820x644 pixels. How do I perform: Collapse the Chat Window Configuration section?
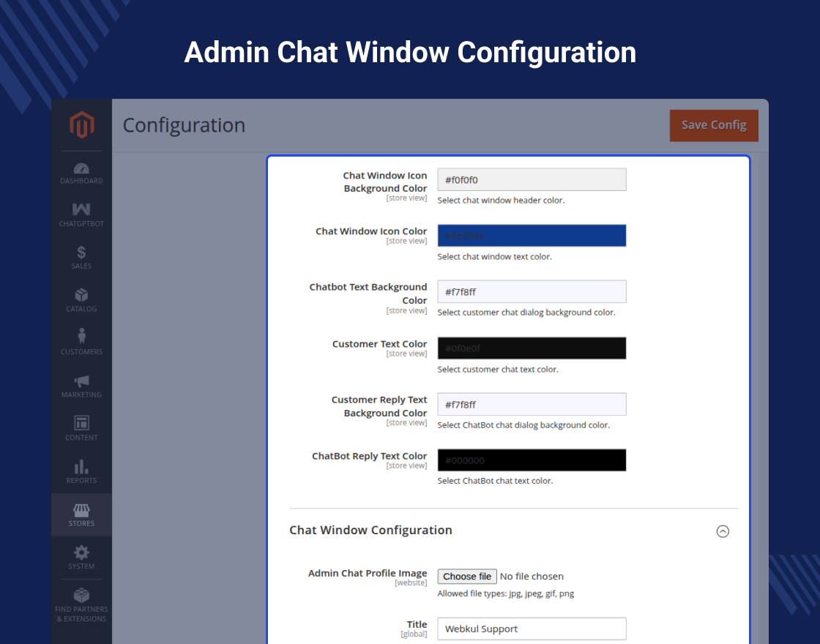tap(722, 531)
